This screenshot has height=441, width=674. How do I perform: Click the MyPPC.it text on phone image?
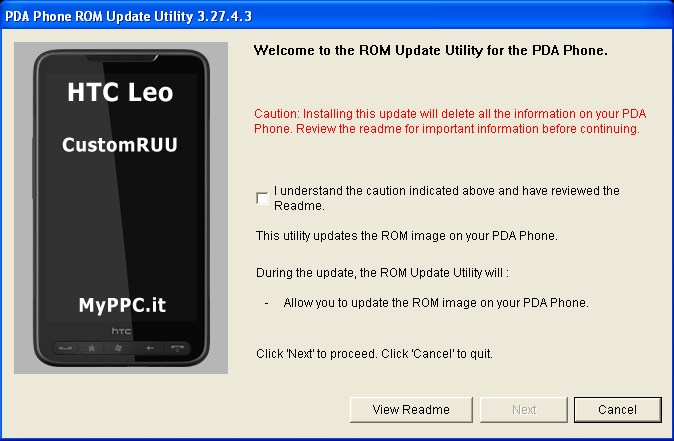(122, 305)
